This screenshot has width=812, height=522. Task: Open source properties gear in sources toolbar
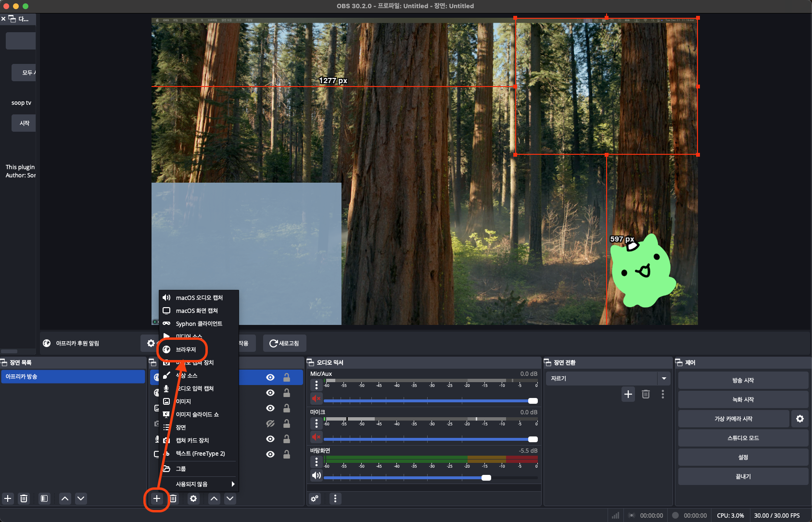click(x=193, y=498)
